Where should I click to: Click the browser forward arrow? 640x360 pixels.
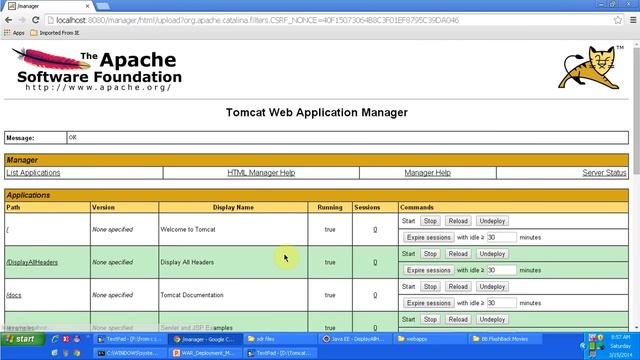click(22, 20)
